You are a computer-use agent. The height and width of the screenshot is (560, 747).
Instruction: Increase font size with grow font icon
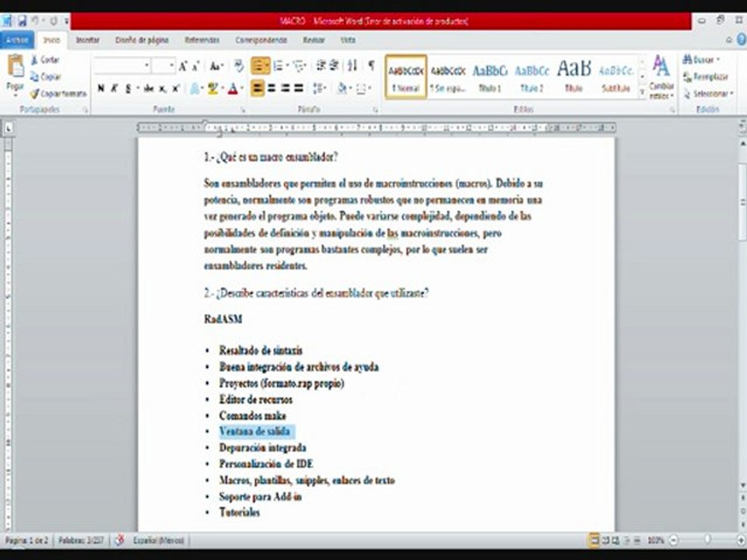pos(183,66)
